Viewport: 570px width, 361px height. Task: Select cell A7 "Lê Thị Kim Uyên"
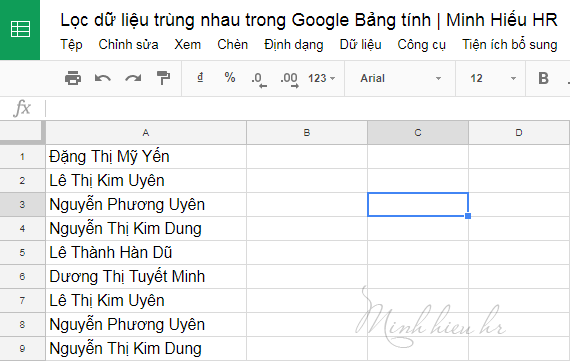146,301
